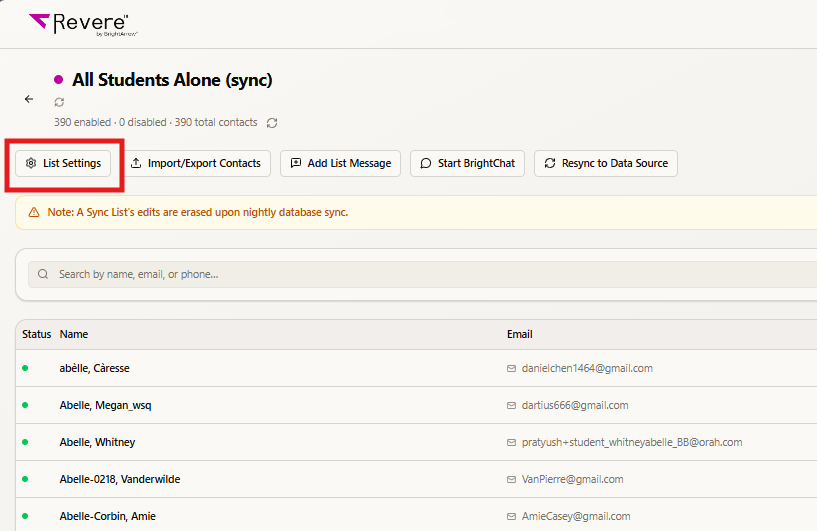Select contact Abelle, Megan_wsq

105,405
